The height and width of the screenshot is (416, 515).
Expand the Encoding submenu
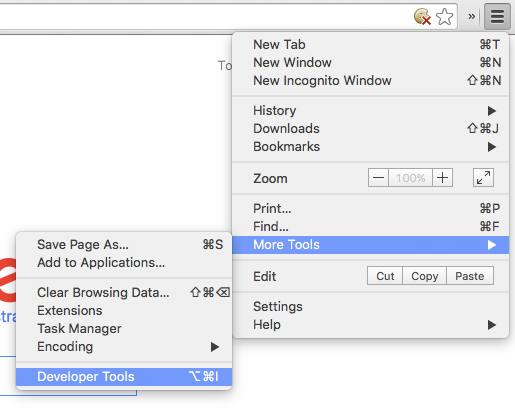coord(124,347)
